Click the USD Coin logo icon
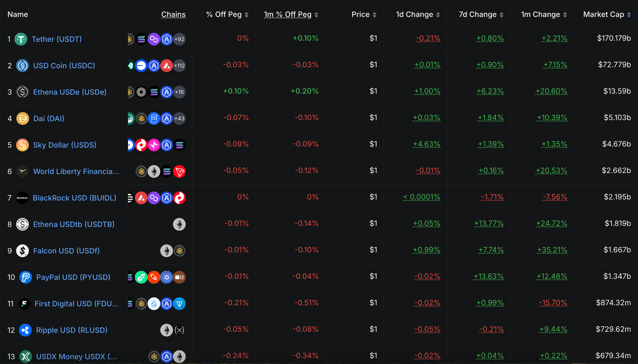The image size is (638, 364). click(22, 66)
